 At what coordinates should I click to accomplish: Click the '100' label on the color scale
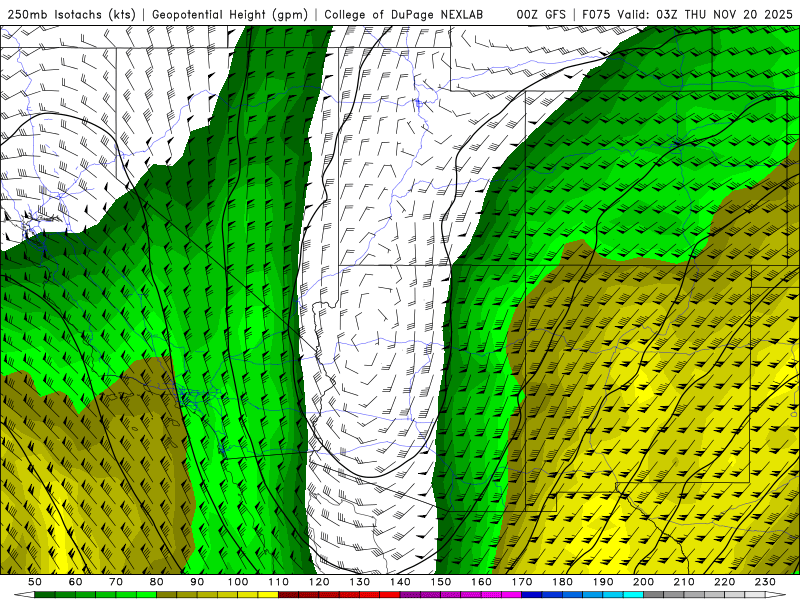point(237,582)
